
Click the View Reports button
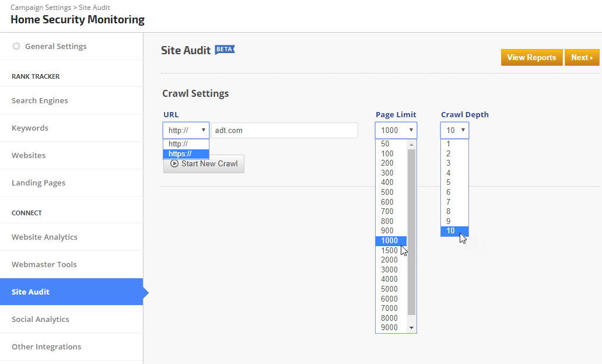[531, 57]
